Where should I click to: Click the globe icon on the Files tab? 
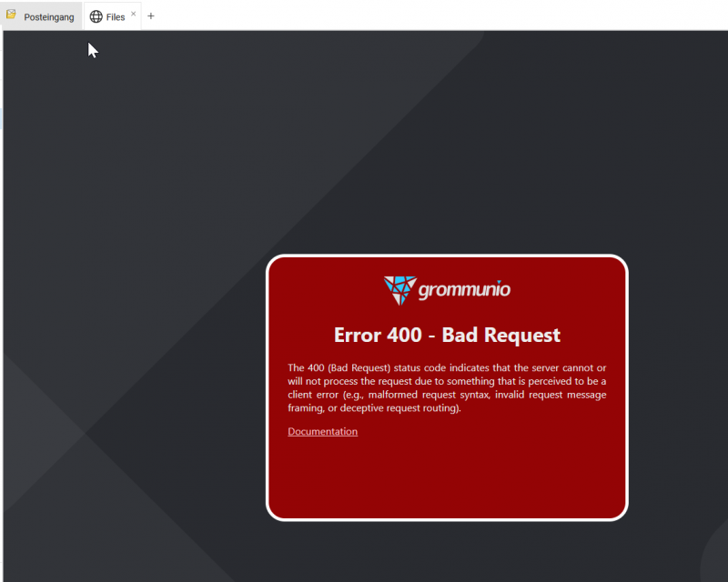96,16
